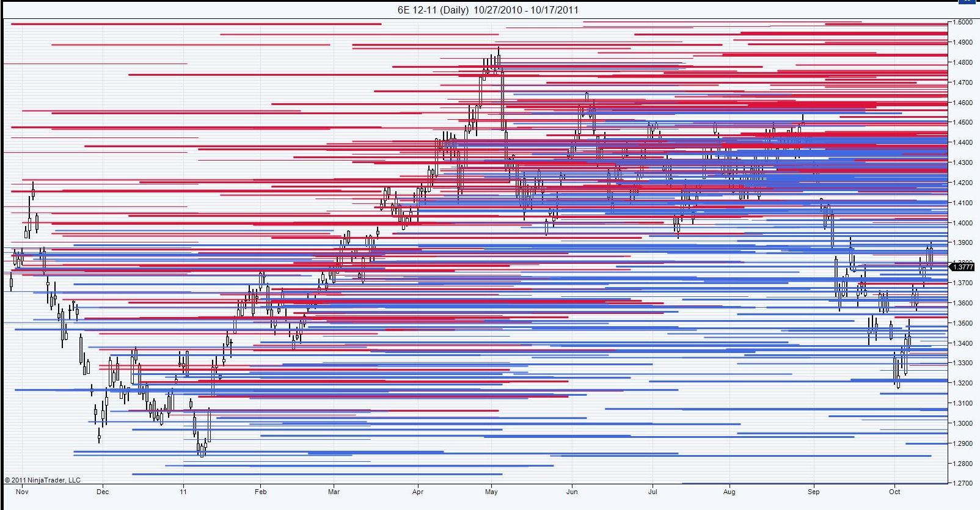Viewport: 980px width, 510px height.
Task: Select the 1.4900 price axis label
Action: 963,43
